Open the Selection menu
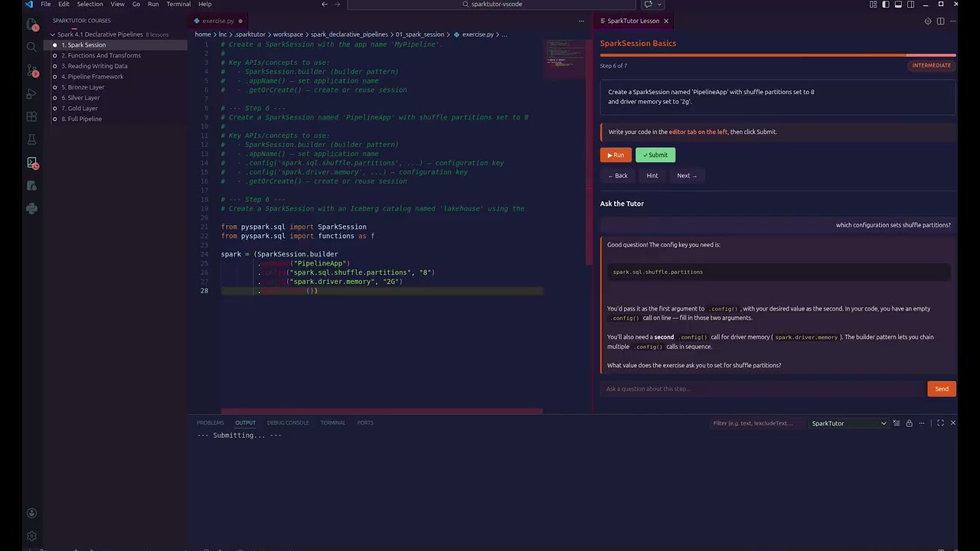The image size is (980, 551). [x=90, y=4]
